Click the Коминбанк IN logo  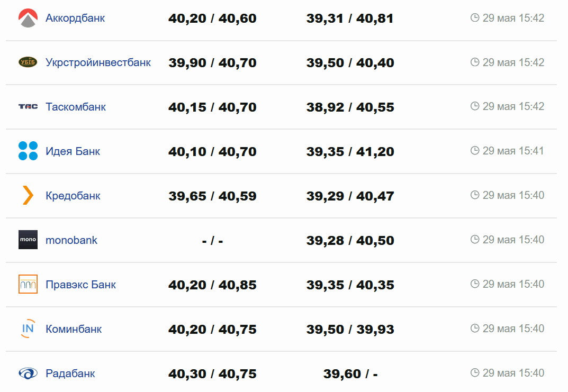(28, 329)
